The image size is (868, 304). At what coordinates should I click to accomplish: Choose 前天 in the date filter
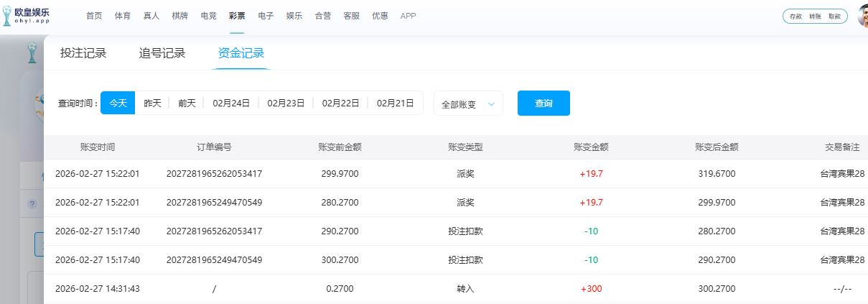click(187, 103)
